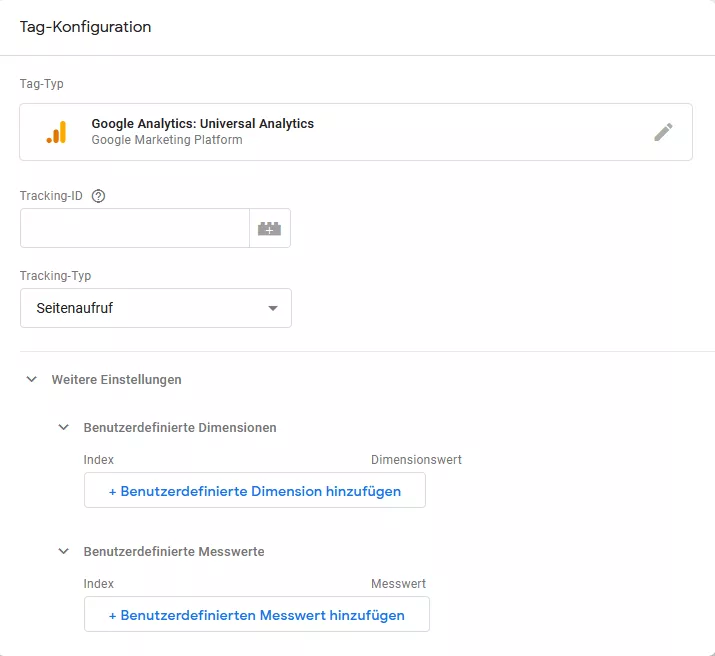Open the Tracking-ID help question mark
Screen dimensions: 715x656
[x=98, y=196]
